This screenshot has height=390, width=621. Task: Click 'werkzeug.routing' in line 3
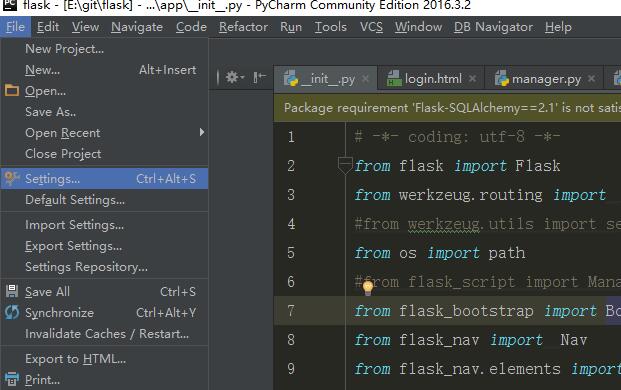(471, 195)
